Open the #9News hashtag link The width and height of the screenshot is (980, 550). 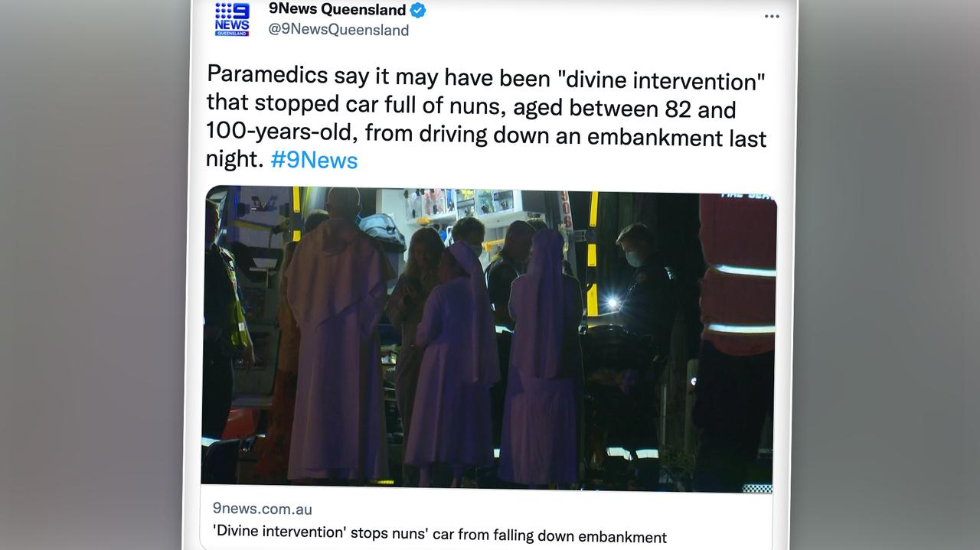click(314, 160)
